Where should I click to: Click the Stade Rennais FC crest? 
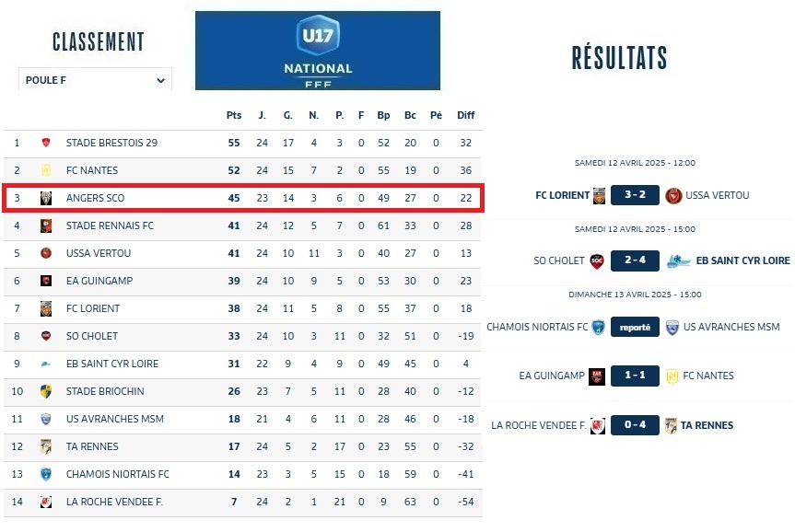point(46,226)
